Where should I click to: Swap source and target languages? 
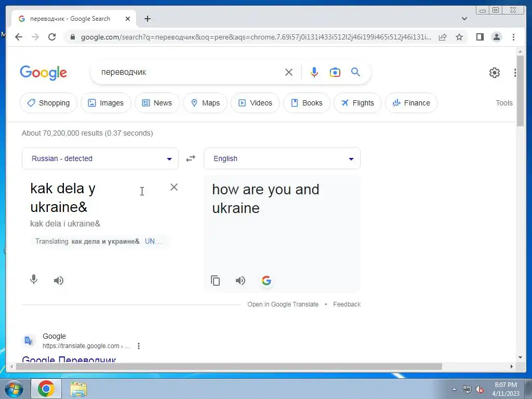pyautogui.click(x=191, y=158)
